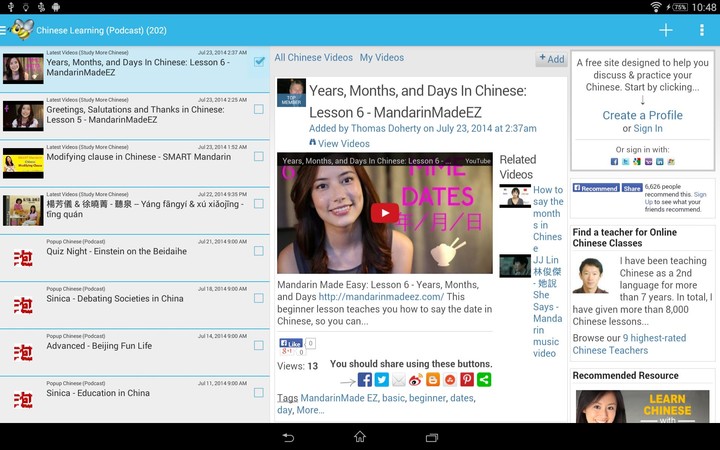Uncheck Years, Months, and Days item checkbox

(x=259, y=62)
